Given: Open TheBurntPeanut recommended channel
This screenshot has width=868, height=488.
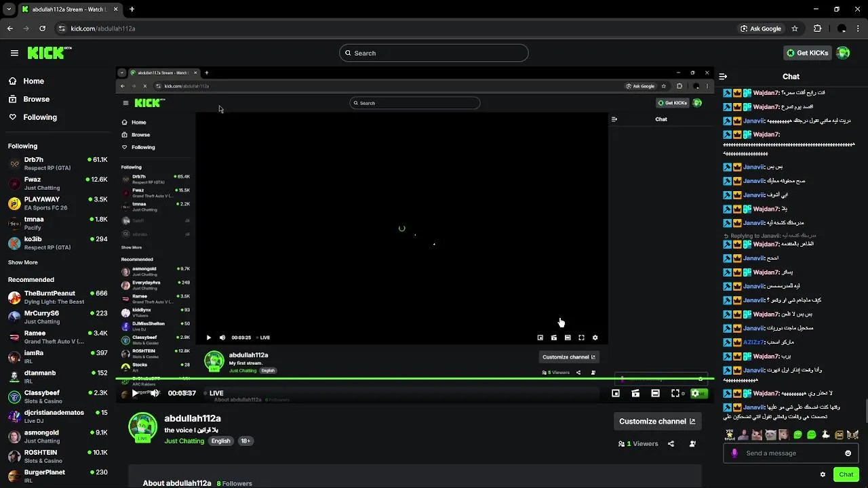Looking at the screenshot, I should pos(58,298).
